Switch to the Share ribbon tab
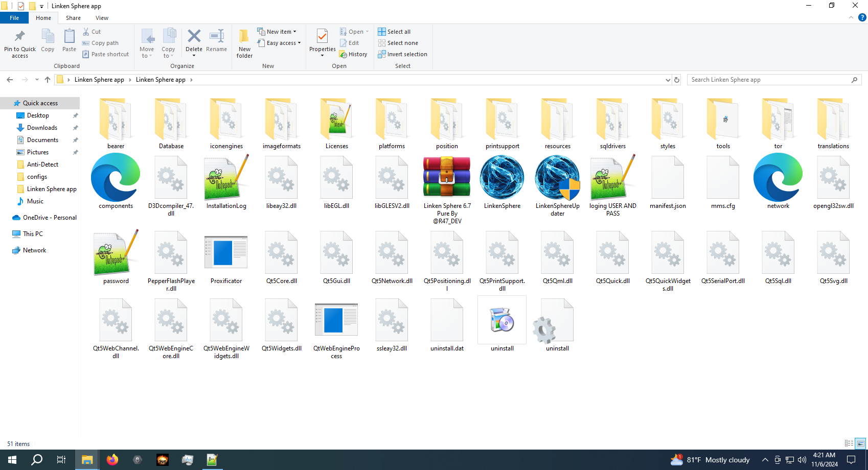The height and width of the screenshot is (470, 868). point(73,18)
